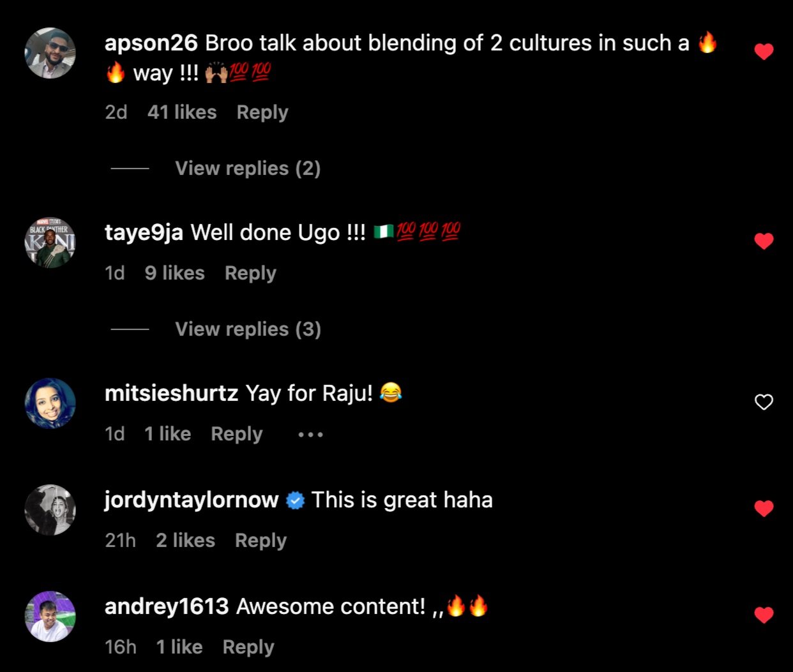Like mitsieshurtz's comment with the outline heart
The height and width of the screenshot is (672, 793).
coord(764,402)
